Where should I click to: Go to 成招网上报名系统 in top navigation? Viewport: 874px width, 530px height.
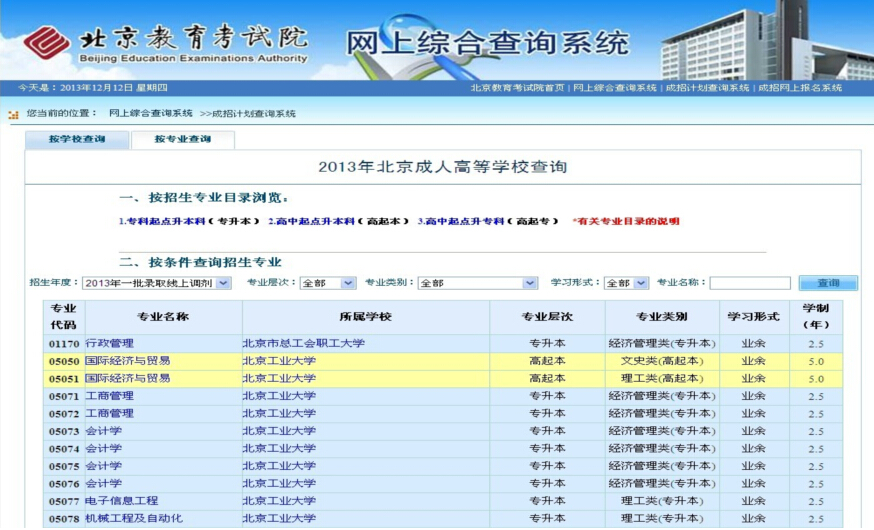point(799,88)
